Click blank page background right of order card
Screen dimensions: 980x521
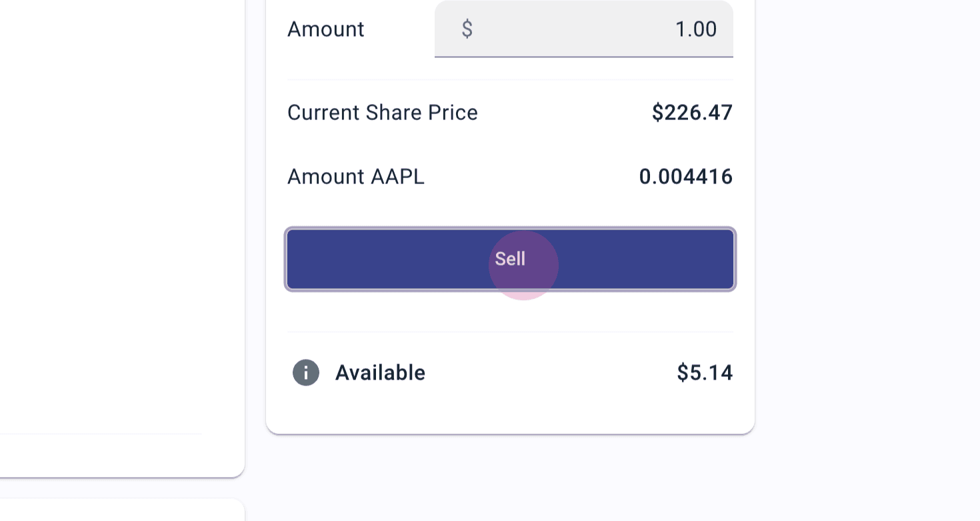pos(867,233)
